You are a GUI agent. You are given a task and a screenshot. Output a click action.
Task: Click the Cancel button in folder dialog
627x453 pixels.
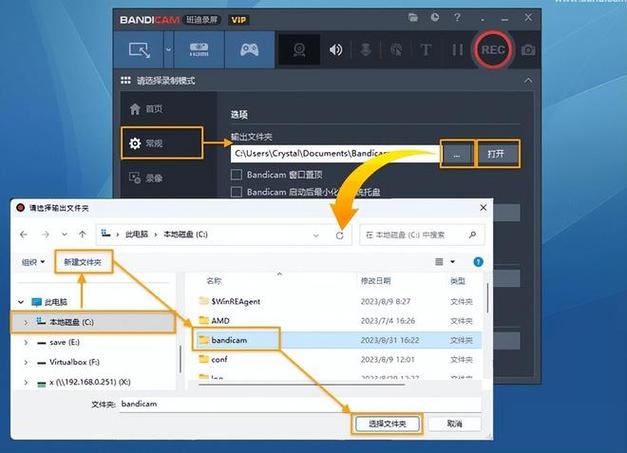pyautogui.click(x=455, y=424)
